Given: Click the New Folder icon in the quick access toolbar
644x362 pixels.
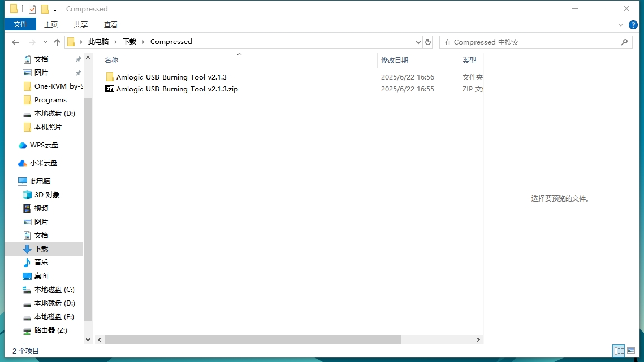Looking at the screenshot, I should (x=45, y=8).
